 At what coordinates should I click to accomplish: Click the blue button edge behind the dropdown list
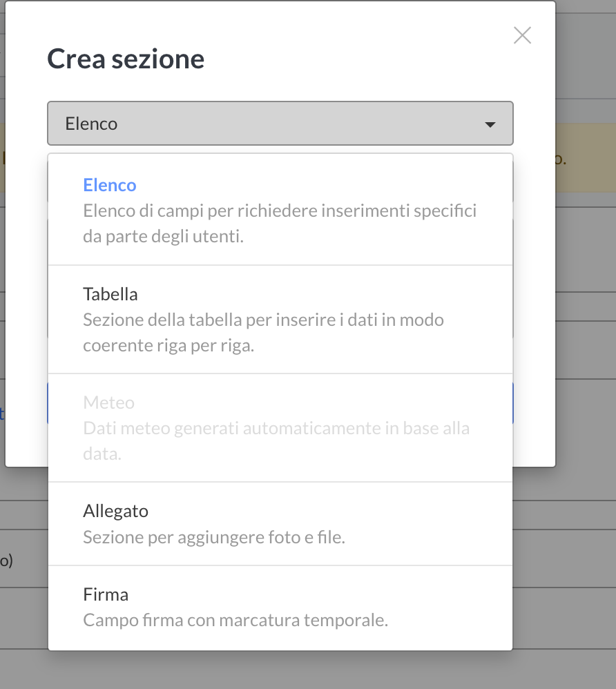[x=513, y=403]
